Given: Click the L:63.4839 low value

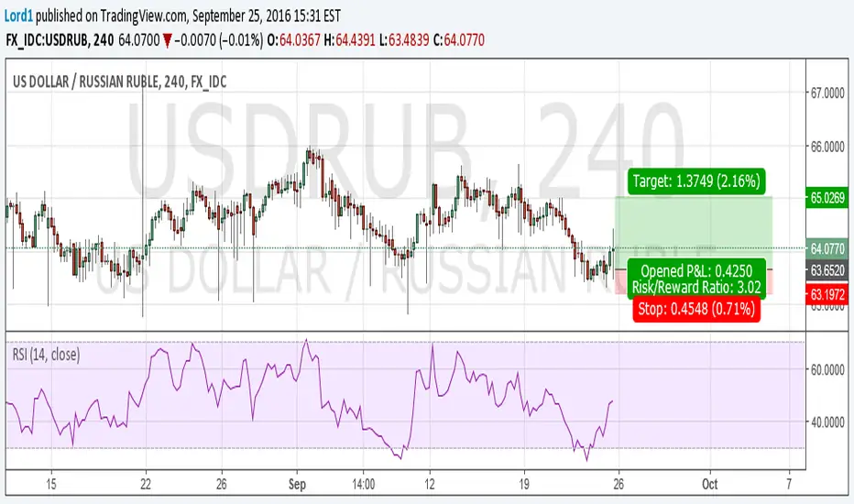Looking at the screenshot, I should pyautogui.click(x=404, y=39).
